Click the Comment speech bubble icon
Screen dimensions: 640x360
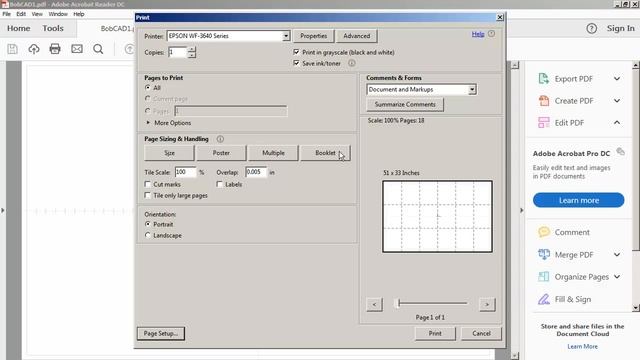click(543, 232)
